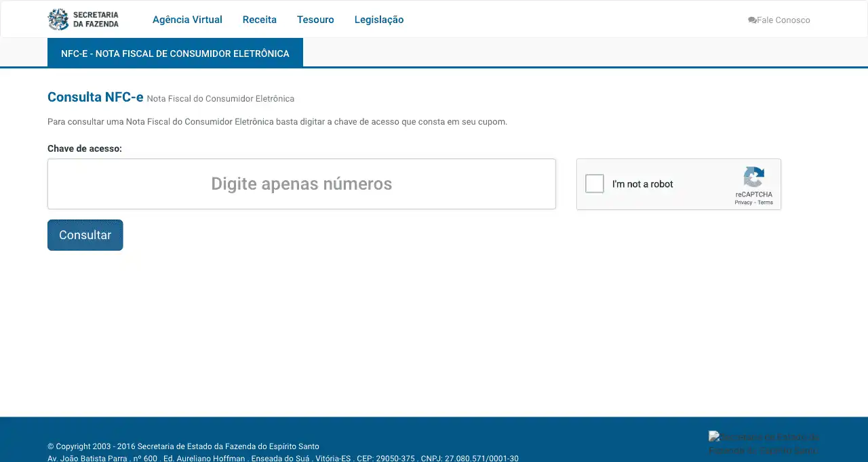This screenshot has height=462, width=868.
Task: Click the "Chave de acesso:" label
Action: tap(85, 148)
